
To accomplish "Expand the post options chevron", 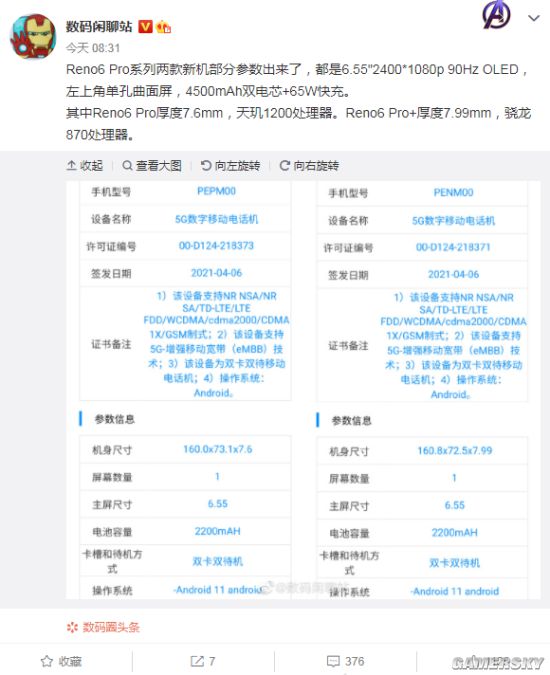I will tap(534, 18).
